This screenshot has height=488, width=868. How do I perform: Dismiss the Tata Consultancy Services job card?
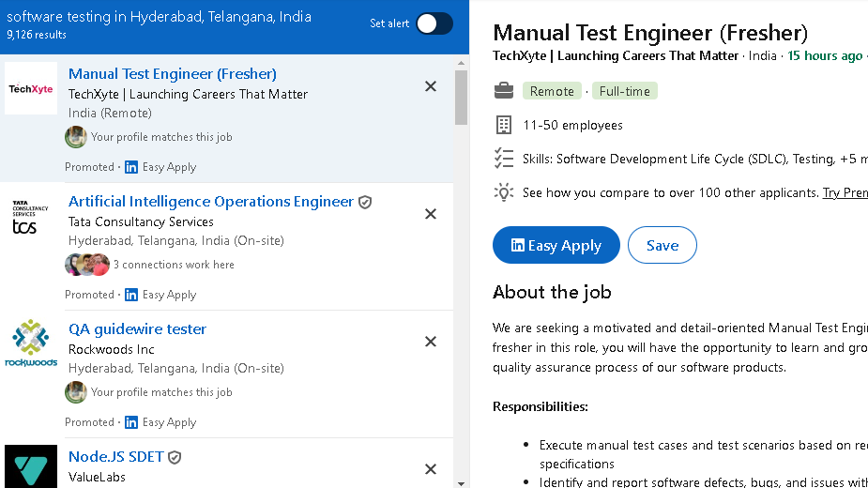pos(431,214)
